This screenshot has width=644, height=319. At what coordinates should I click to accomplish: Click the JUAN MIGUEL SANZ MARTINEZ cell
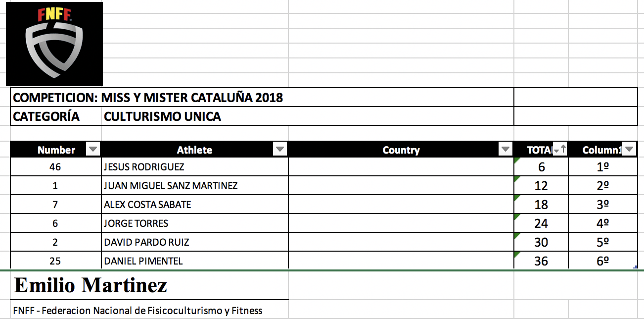click(194, 186)
